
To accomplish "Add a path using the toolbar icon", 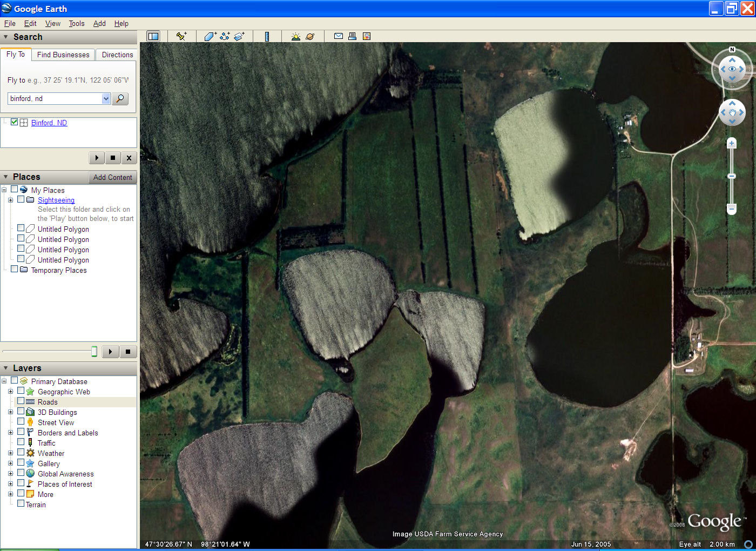I will coord(225,36).
